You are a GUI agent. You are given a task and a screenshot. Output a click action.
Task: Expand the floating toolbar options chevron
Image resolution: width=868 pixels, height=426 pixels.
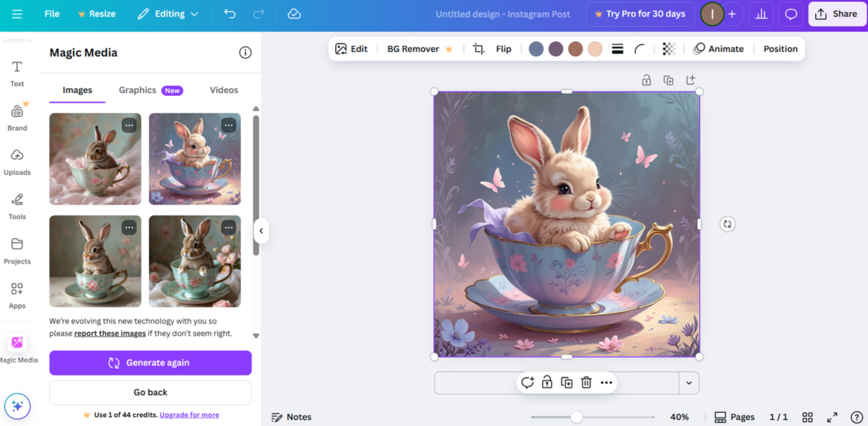click(689, 383)
